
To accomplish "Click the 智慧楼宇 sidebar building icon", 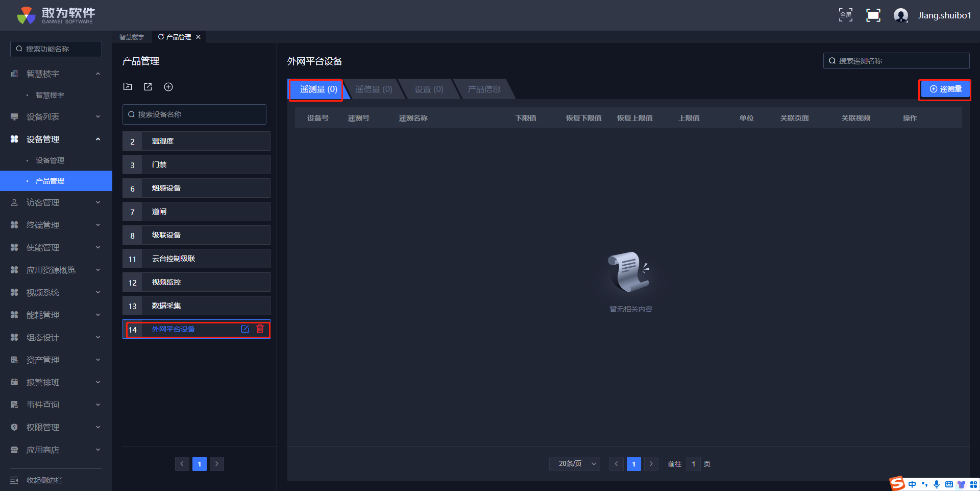I will tap(14, 74).
